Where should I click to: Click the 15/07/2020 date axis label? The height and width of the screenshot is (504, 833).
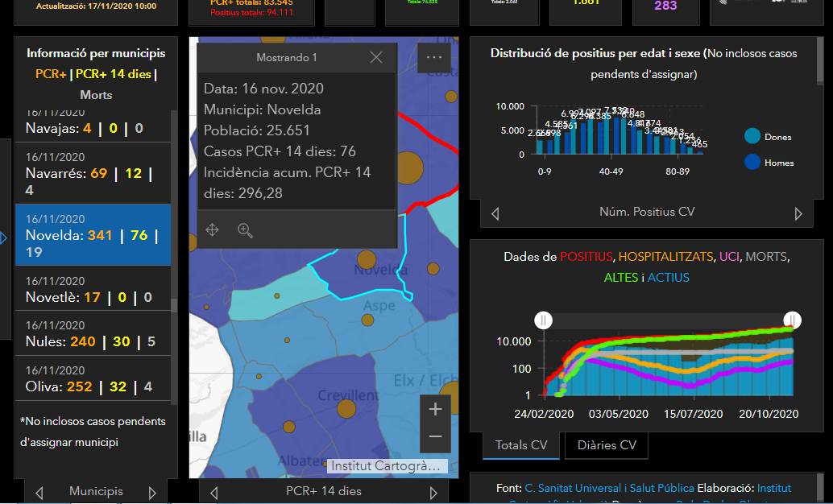tap(694, 415)
